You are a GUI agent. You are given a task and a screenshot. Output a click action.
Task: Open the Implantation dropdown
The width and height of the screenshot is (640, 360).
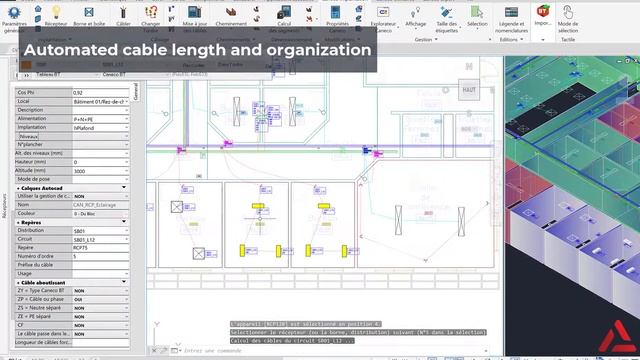click(127, 128)
